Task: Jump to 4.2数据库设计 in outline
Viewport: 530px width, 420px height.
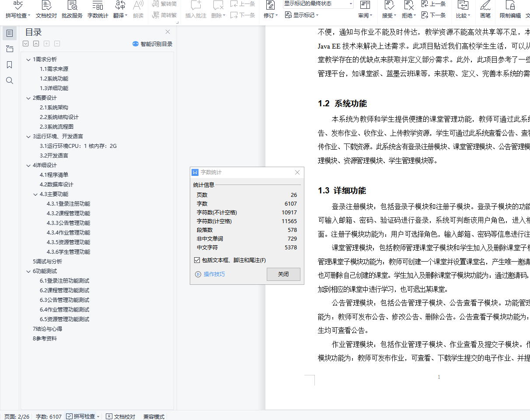Action: [x=56, y=185]
